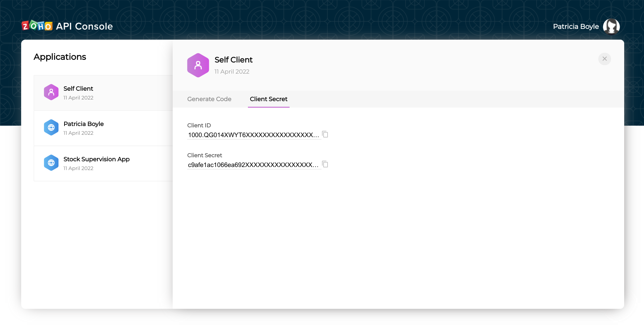Click the Self Client purple hexagon icon in list

tap(51, 92)
